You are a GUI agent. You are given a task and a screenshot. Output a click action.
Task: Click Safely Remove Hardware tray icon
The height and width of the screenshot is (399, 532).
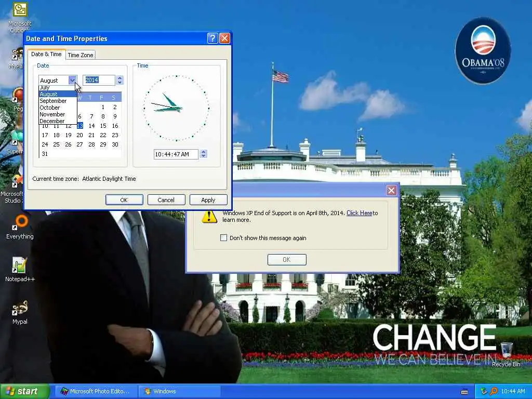(x=484, y=391)
